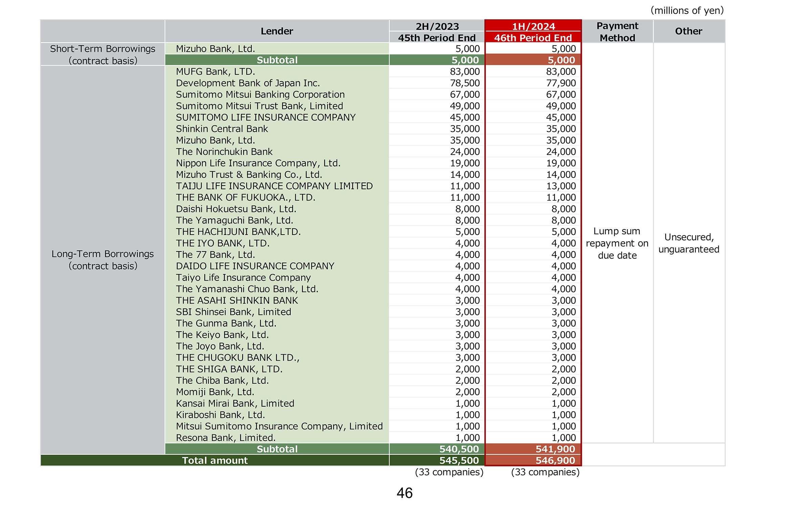Image resolution: width=812 pixels, height=505 pixels.
Task: Click the 77,900 Development Bank value
Action: click(561, 83)
